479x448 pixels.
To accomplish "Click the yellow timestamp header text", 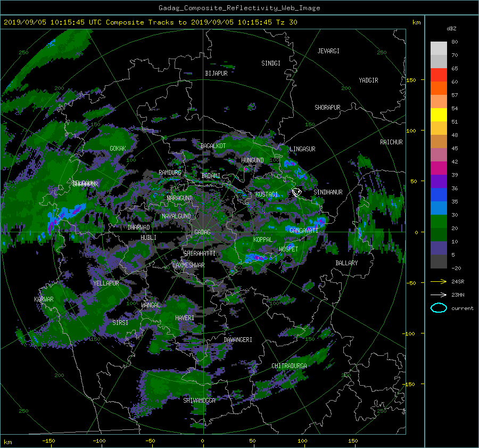I will click(150, 22).
